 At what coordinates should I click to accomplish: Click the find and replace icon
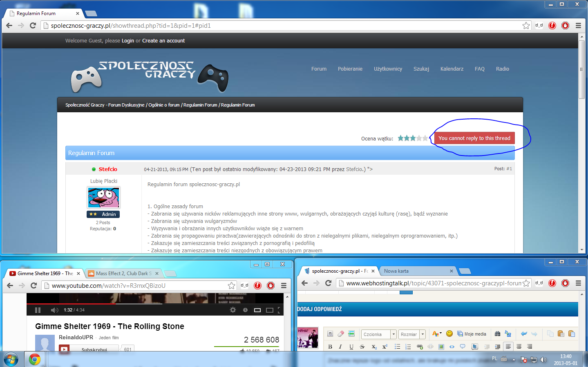click(x=508, y=334)
